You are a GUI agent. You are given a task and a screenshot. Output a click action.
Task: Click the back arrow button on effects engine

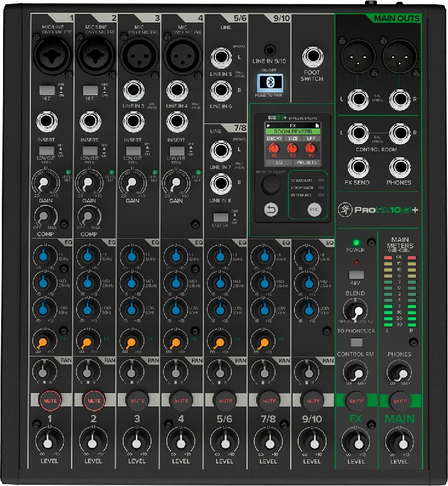271,210
